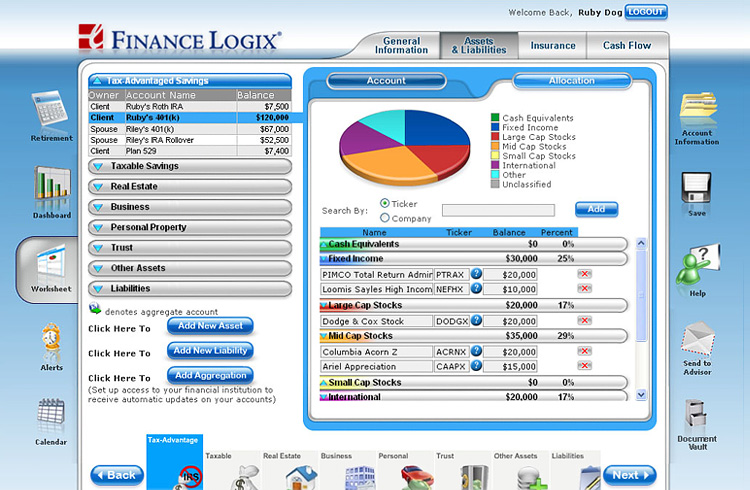This screenshot has height=490, width=750.
Task: Delete the Loomis Sayles High Income holding
Action: tap(585, 288)
